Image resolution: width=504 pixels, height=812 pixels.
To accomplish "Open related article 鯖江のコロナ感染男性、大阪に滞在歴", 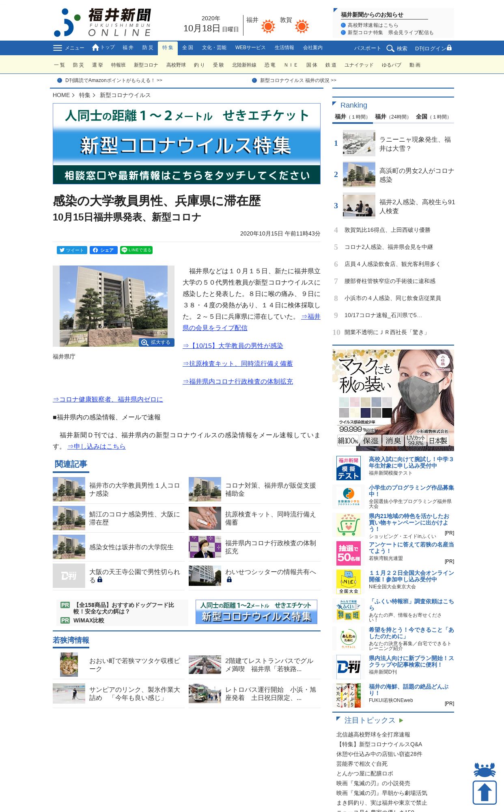I will pos(134,518).
